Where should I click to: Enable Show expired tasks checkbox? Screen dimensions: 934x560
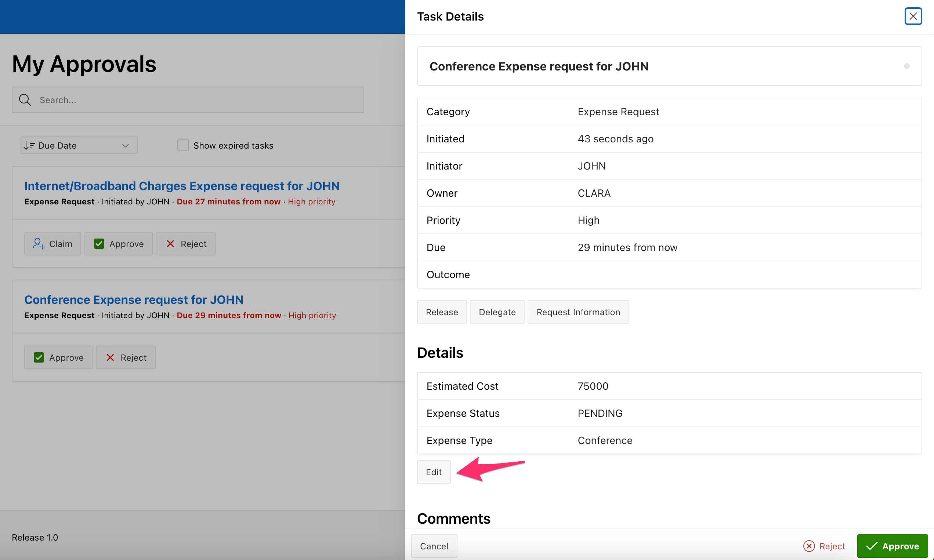(x=183, y=146)
